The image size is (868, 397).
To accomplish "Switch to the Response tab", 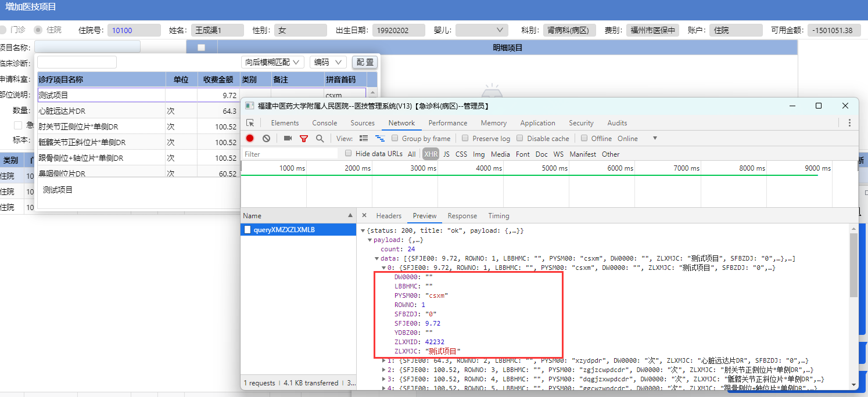I will [462, 216].
